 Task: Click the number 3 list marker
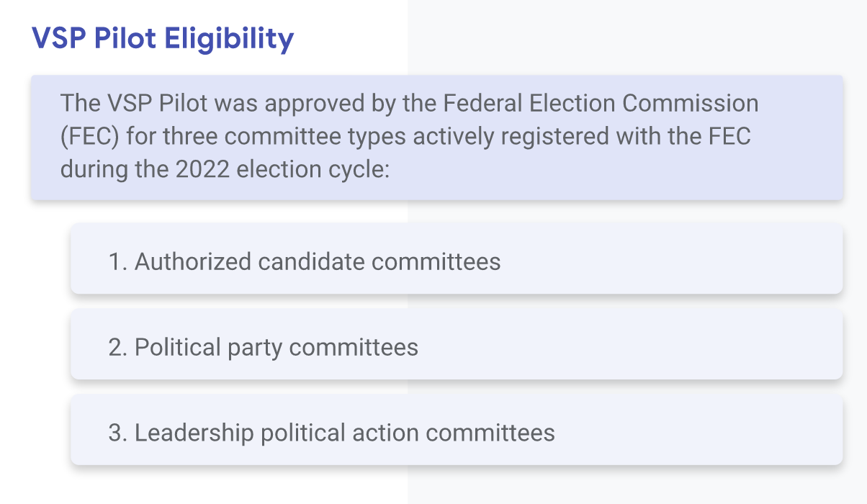click(x=117, y=433)
